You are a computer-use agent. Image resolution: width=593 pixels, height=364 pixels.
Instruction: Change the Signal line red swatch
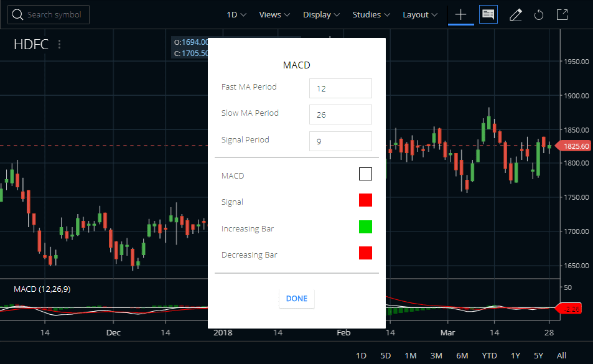[x=365, y=200]
